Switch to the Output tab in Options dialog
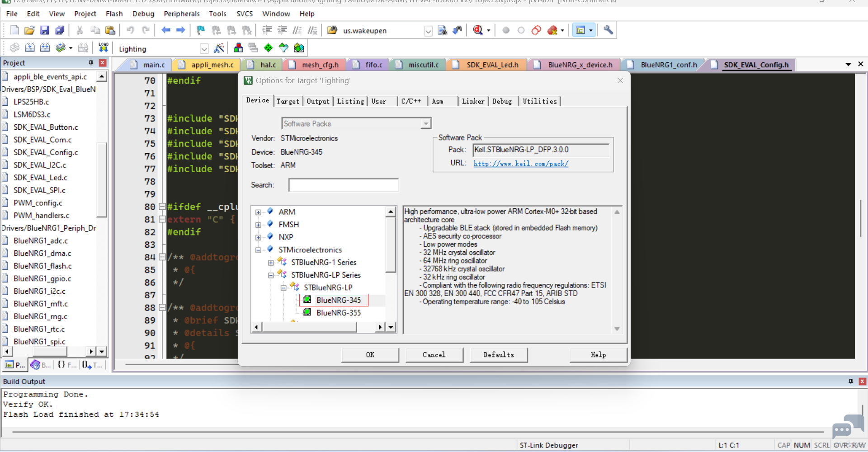Image resolution: width=868 pixels, height=452 pixels. pyautogui.click(x=318, y=101)
